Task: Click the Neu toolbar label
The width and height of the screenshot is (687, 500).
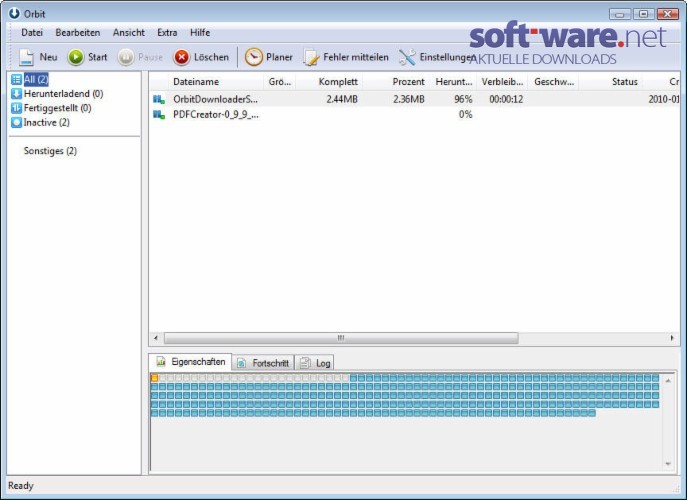Action: tap(48, 57)
